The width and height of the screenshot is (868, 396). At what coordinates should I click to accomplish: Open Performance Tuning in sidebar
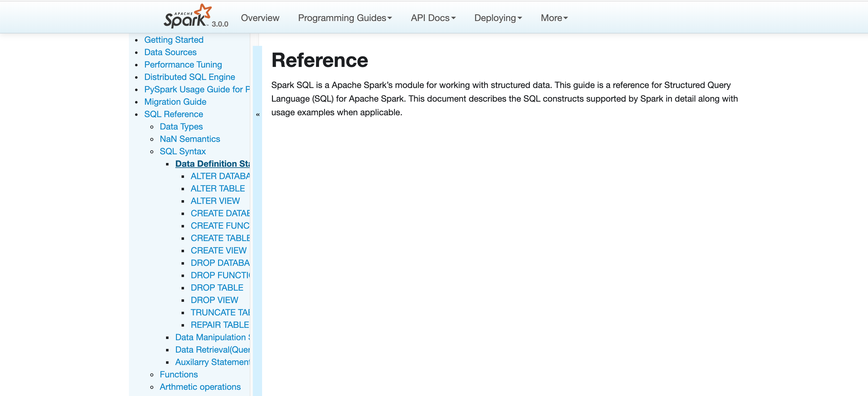pos(183,65)
